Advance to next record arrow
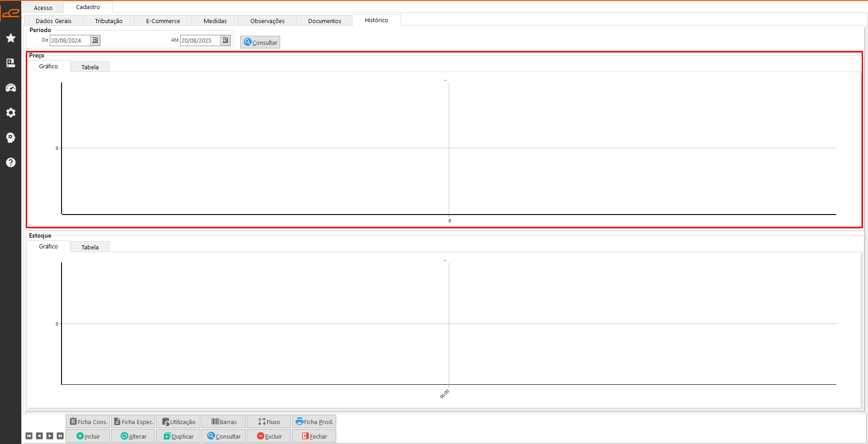The image size is (868, 444). 50,436
